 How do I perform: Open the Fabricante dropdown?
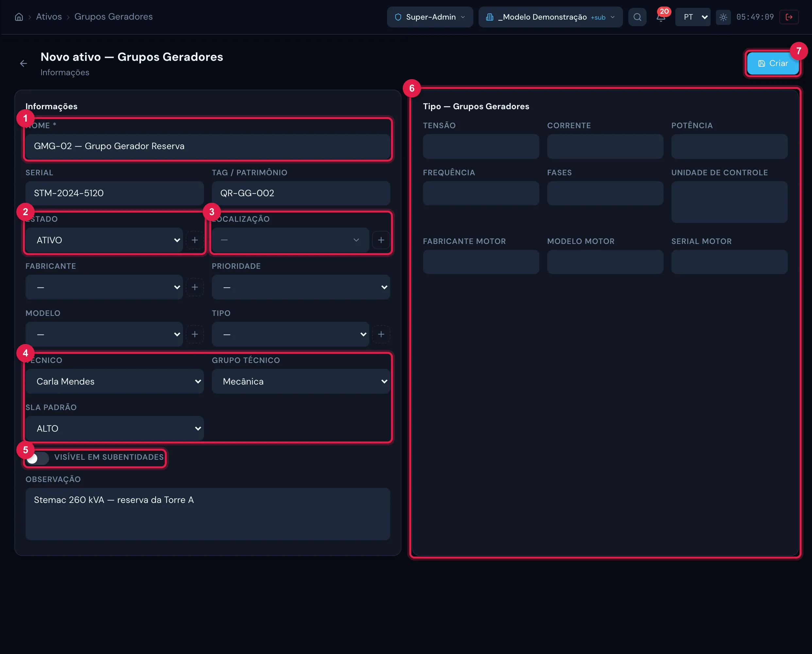[x=104, y=287]
